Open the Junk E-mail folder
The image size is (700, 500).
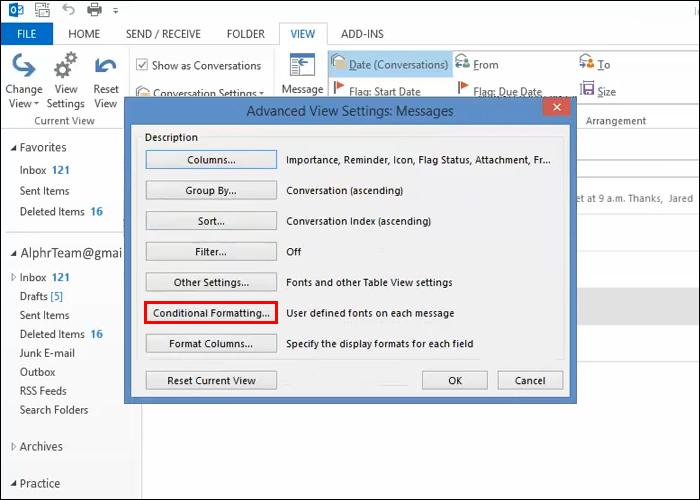point(47,353)
